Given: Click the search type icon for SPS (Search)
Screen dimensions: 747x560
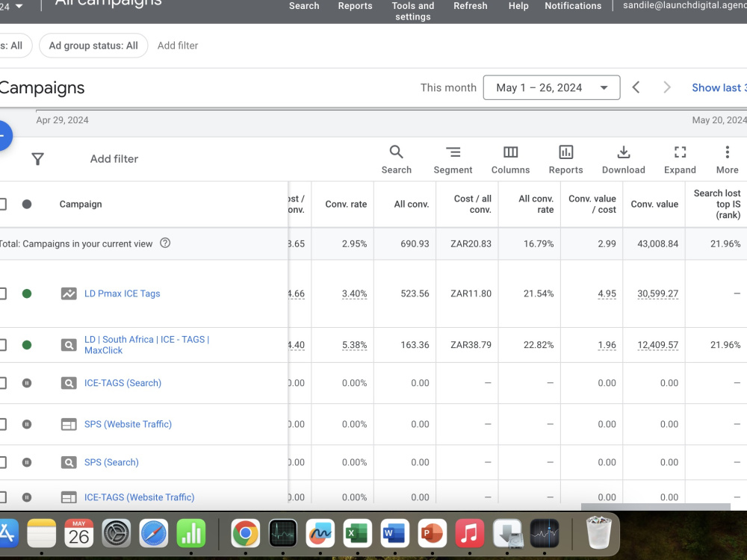Looking at the screenshot, I should coord(69,462).
